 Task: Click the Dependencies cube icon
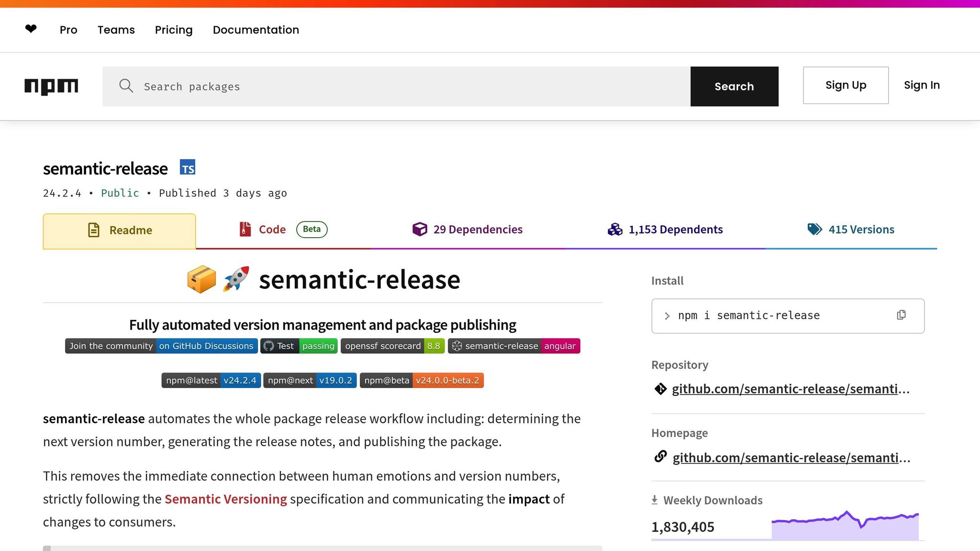point(420,229)
